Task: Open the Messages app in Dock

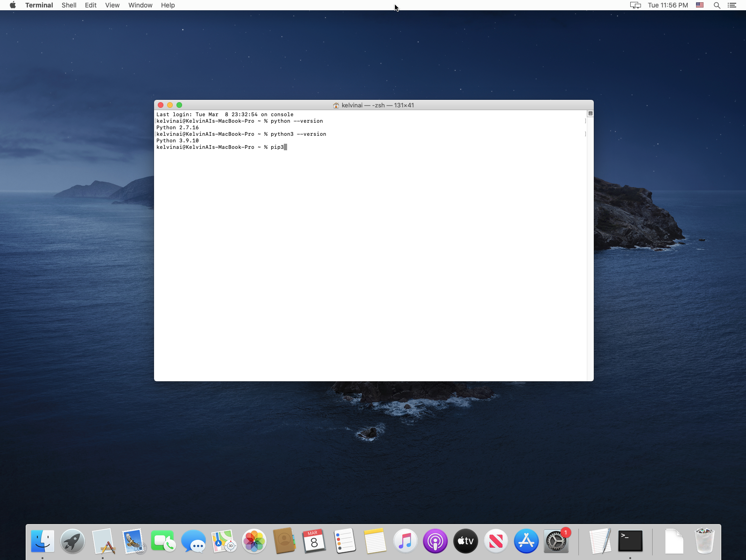Action: coord(193,541)
